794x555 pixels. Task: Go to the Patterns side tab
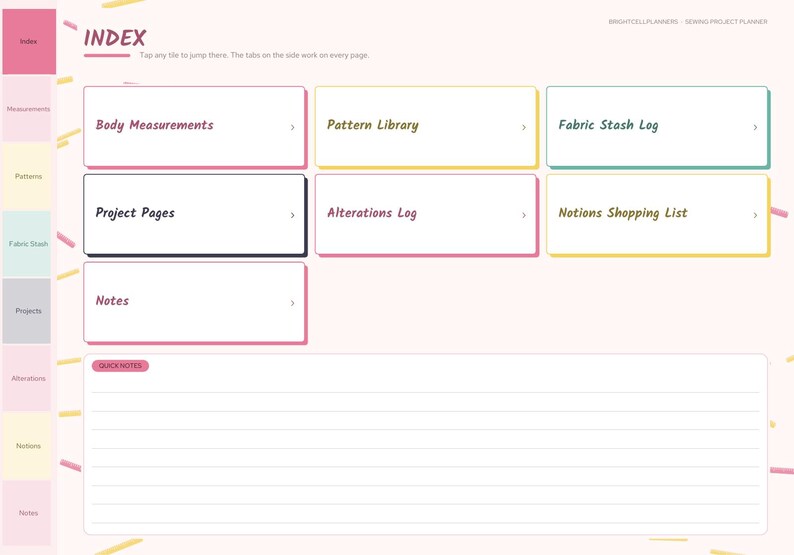(27, 176)
